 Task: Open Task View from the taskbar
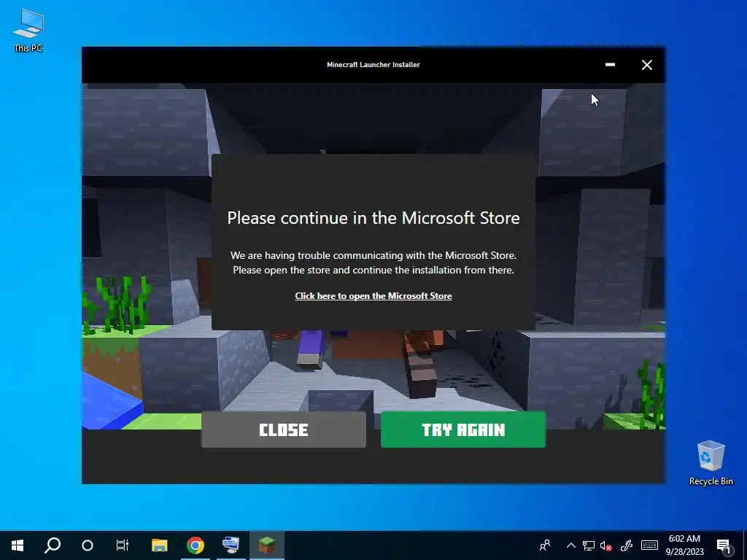(x=123, y=545)
